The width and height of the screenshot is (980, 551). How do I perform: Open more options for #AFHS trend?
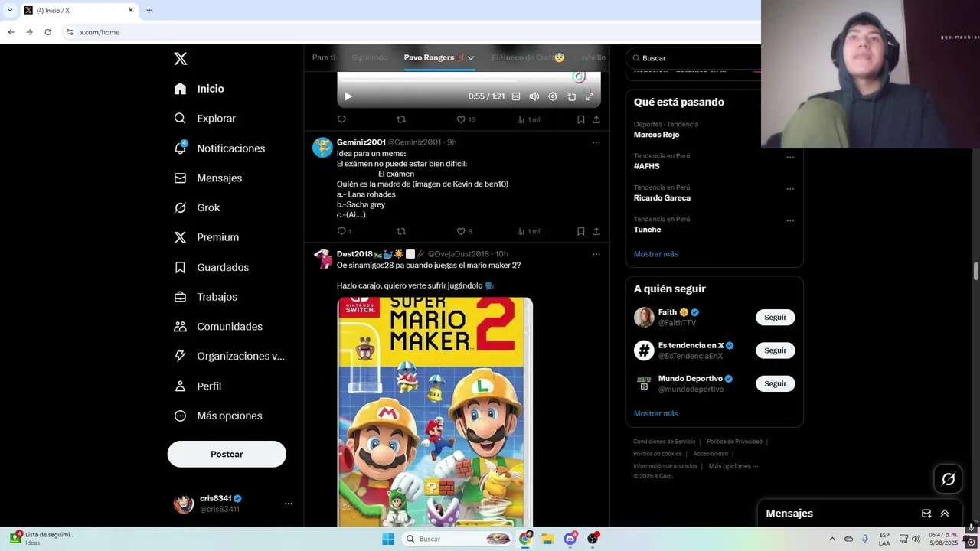tap(790, 157)
